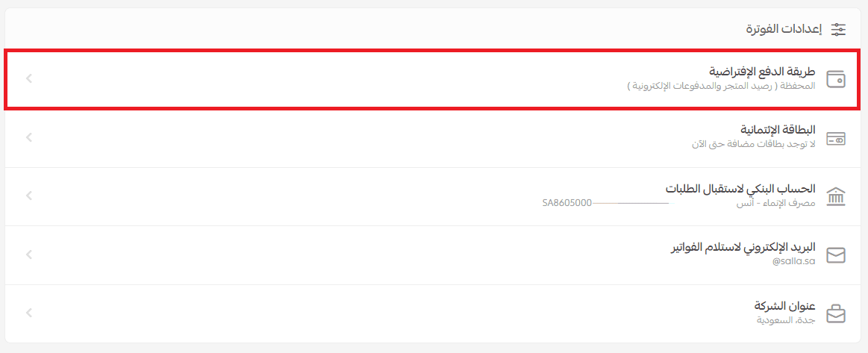Click the briefcase company address icon
868x353 pixels.
[x=836, y=313]
